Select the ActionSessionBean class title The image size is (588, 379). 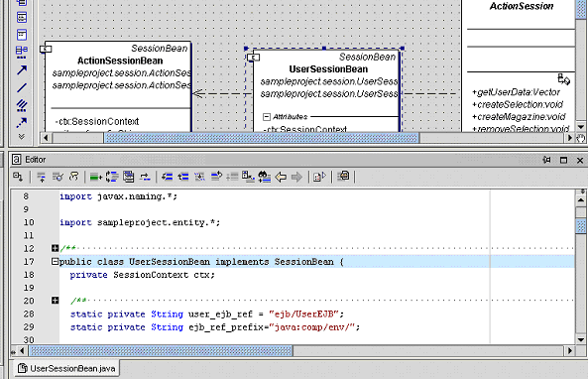(x=120, y=61)
